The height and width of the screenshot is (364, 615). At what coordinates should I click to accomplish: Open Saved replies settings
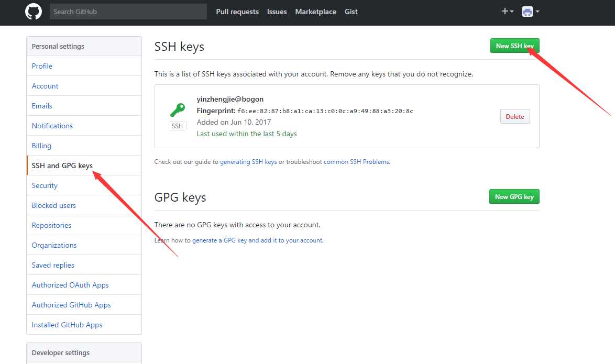coord(84,265)
